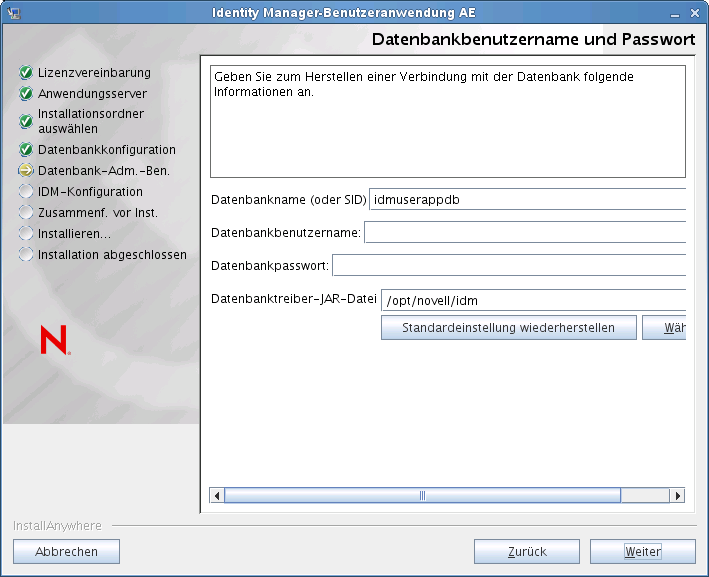Click the green checkmark beside Lizenzvereinbarung
This screenshot has width=709, height=577.
pyautogui.click(x=26, y=72)
